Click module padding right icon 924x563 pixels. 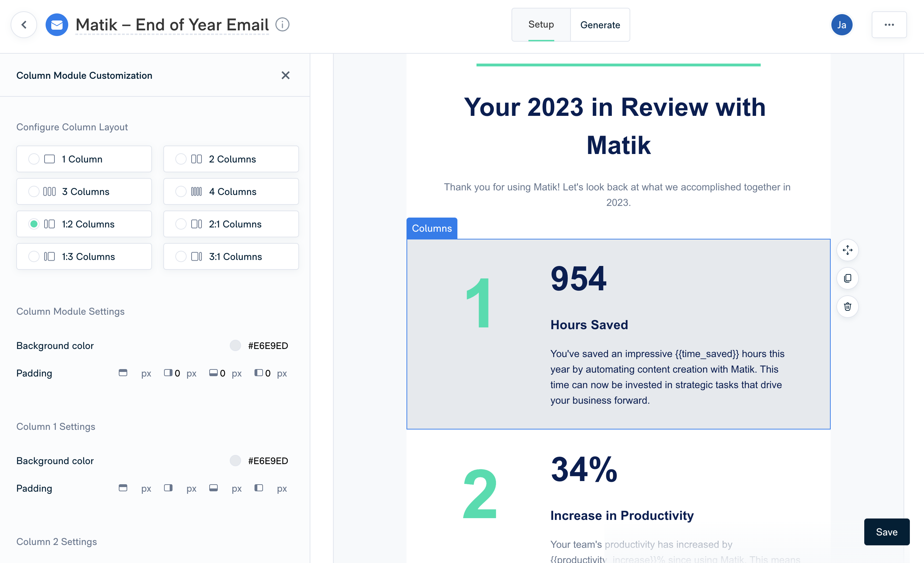(x=168, y=373)
